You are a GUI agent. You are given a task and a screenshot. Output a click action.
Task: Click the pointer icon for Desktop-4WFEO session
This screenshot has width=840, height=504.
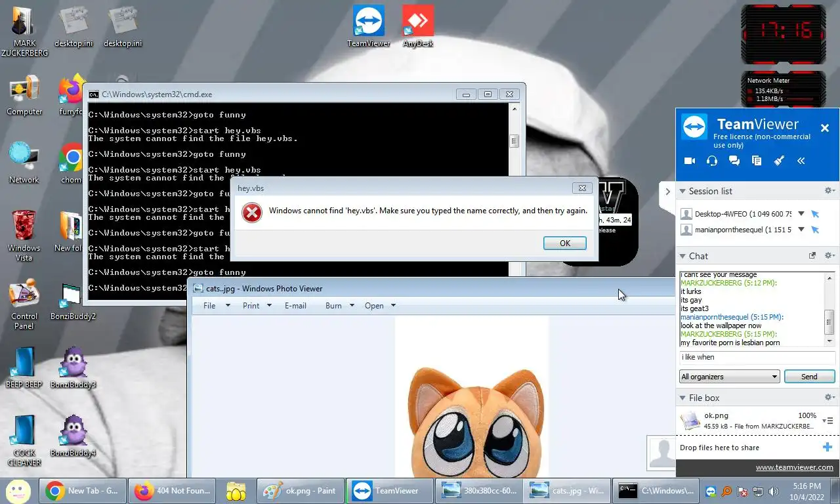[x=815, y=214]
